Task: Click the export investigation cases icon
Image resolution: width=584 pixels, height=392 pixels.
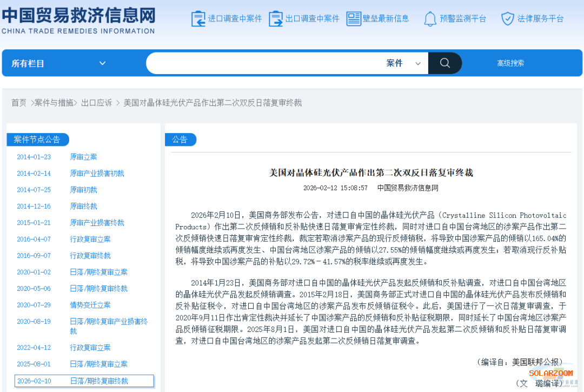Action: [276, 19]
